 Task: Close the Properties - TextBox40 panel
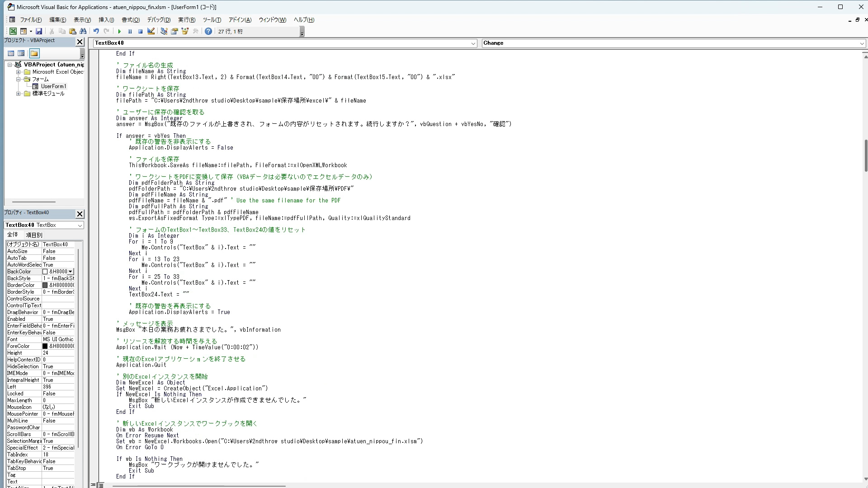[80, 214]
